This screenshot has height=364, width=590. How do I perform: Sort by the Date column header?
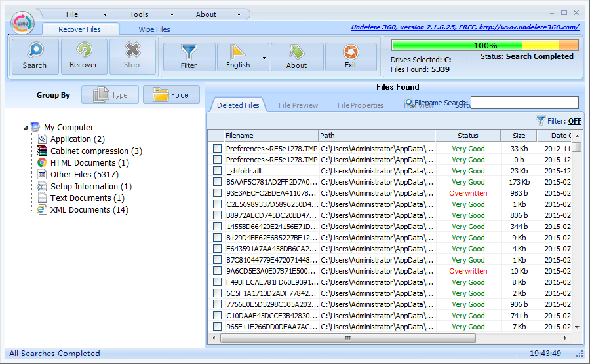click(x=554, y=136)
